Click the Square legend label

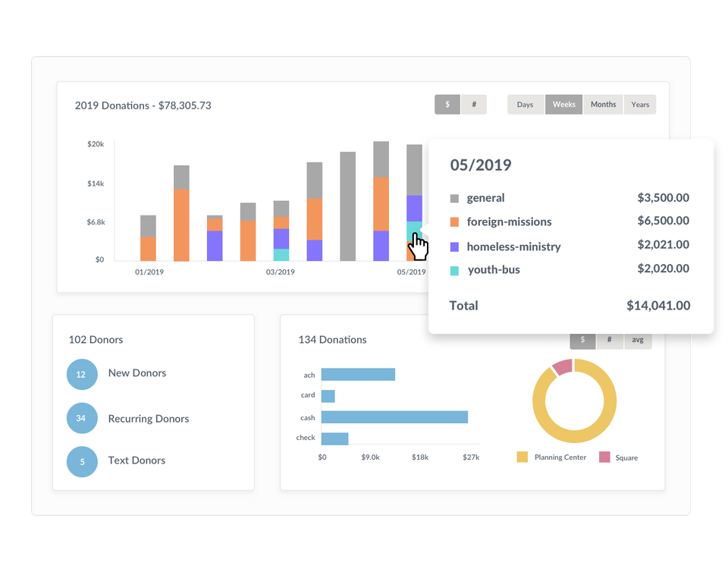(626, 457)
